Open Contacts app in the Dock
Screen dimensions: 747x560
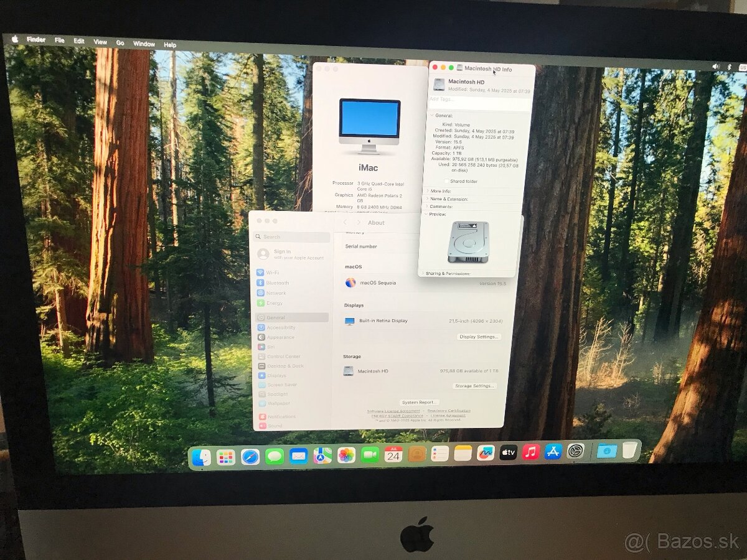pos(417,454)
